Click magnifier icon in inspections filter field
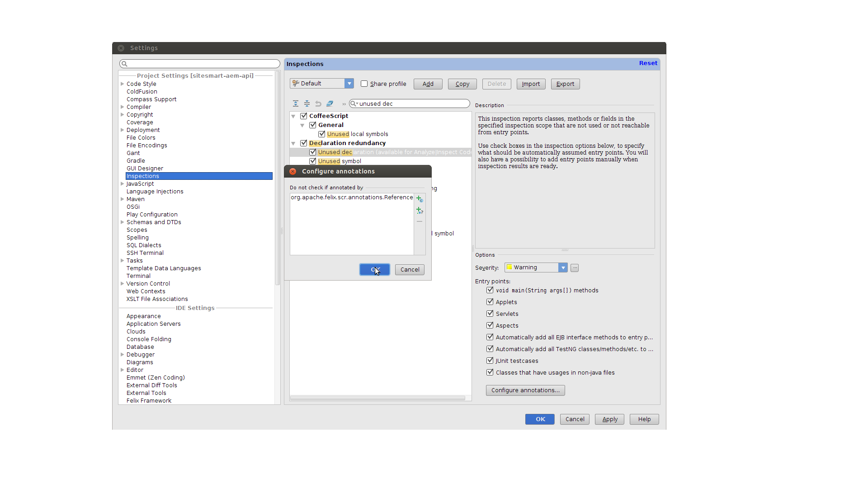Image resolution: width=868 pixels, height=488 pixels. click(354, 103)
